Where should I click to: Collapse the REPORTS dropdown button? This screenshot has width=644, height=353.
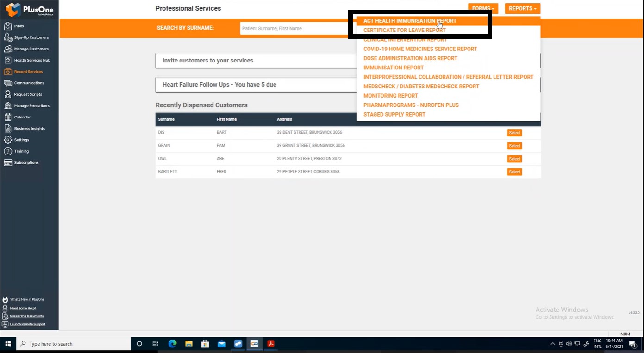pyautogui.click(x=522, y=8)
